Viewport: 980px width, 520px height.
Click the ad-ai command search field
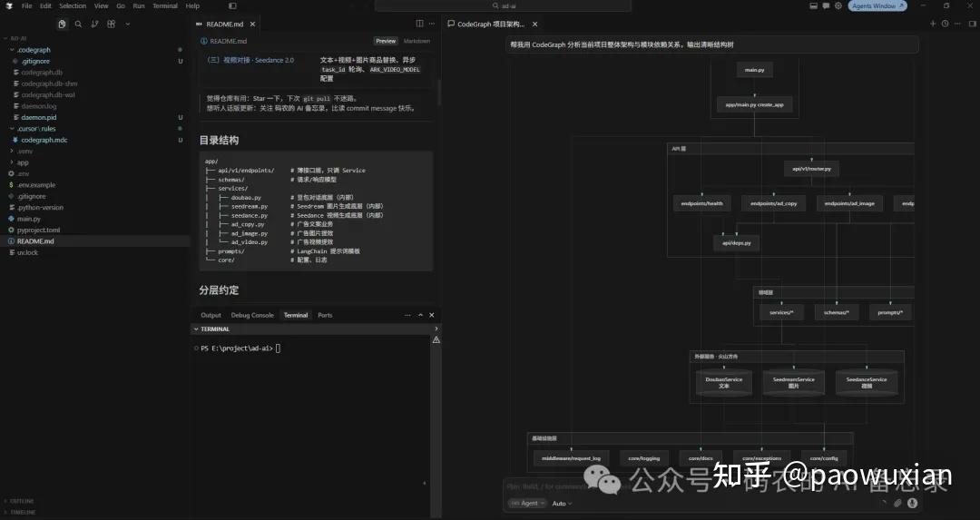503,5
